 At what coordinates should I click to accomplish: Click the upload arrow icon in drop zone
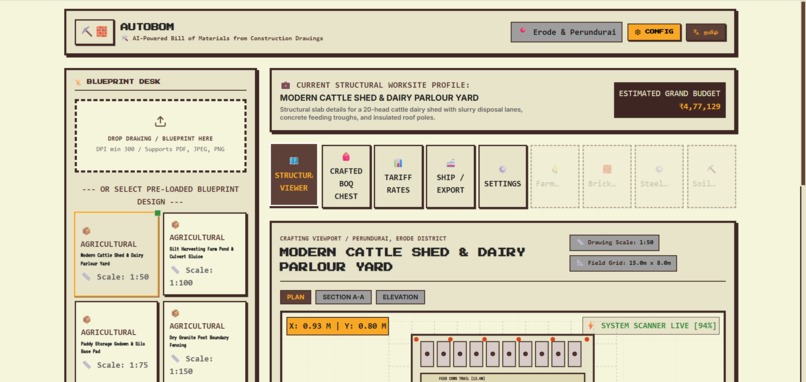coord(160,122)
